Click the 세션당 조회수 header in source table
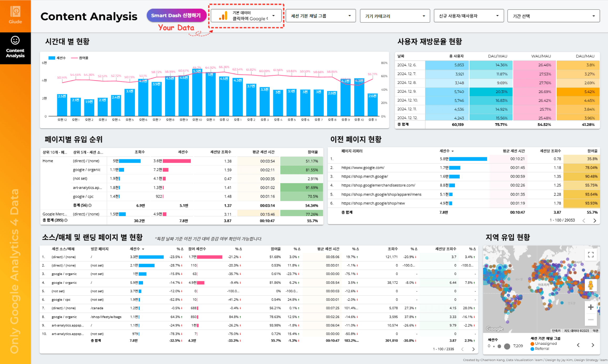 (445, 249)
